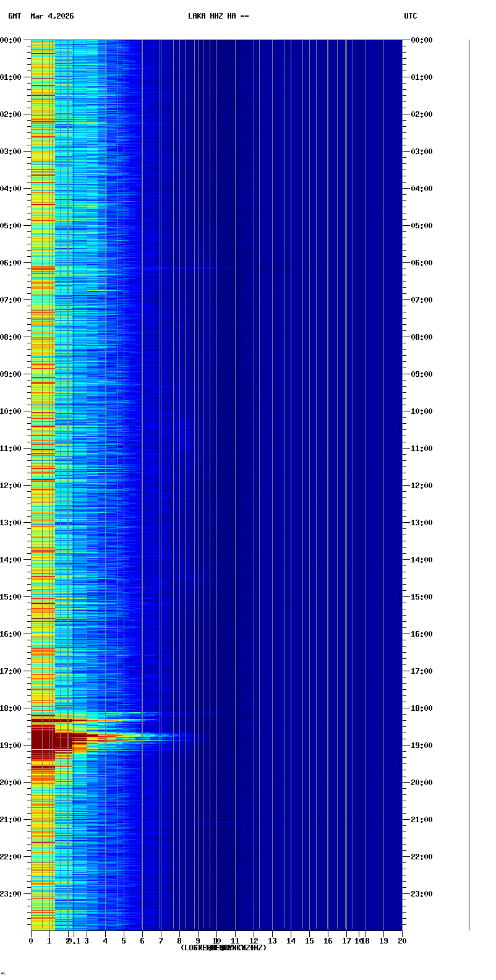The height and width of the screenshot is (980, 496).
Task: Select the 12:00 marker on left axis
Action: click(11, 486)
